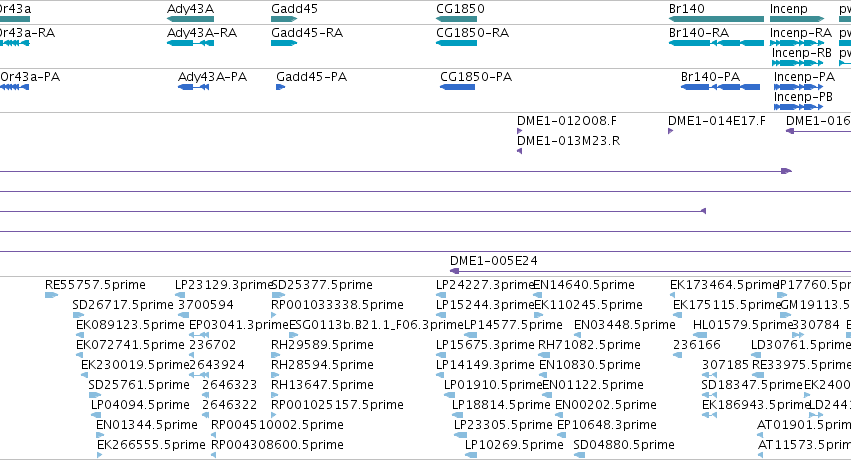Select the Br140-PA coding feature
This screenshot has width=851, height=460.
click(x=721, y=87)
